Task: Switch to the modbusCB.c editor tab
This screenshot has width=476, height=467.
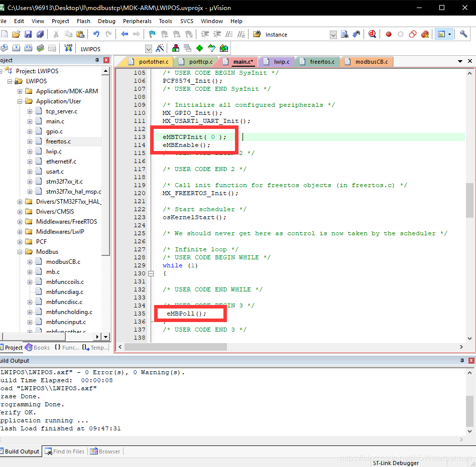Action: 367,62
